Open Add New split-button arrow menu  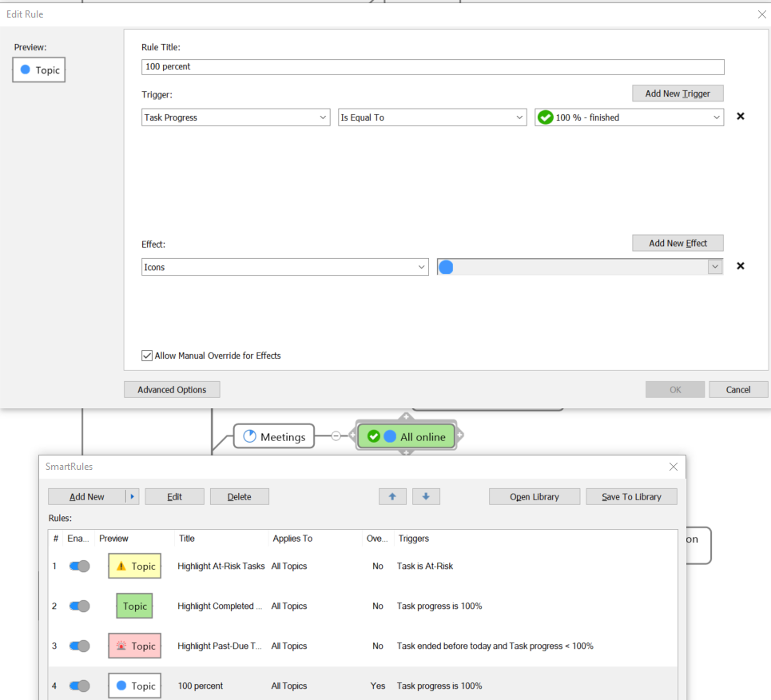(x=133, y=496)
